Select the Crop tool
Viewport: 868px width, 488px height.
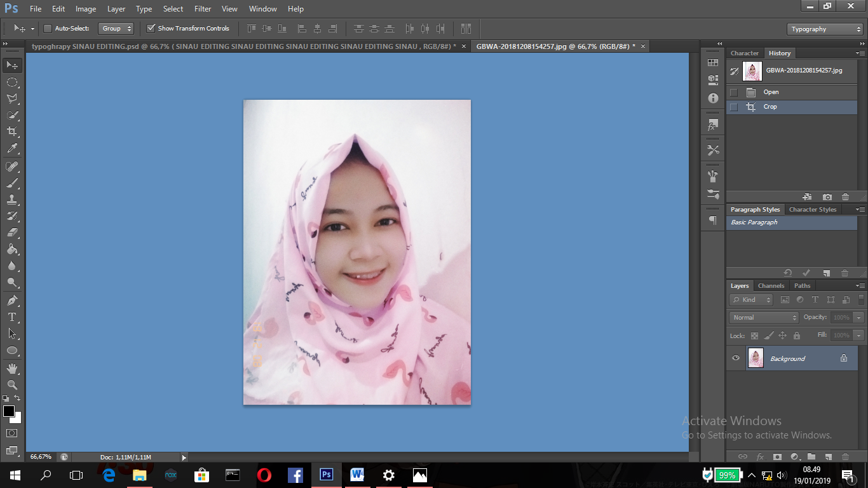[x=11, y=132]
